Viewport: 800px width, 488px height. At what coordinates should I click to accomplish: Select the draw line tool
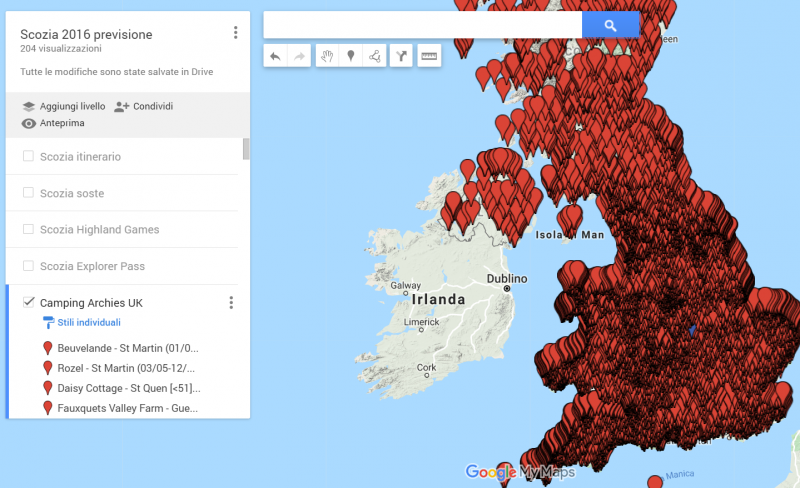click(x=374, y=57)
